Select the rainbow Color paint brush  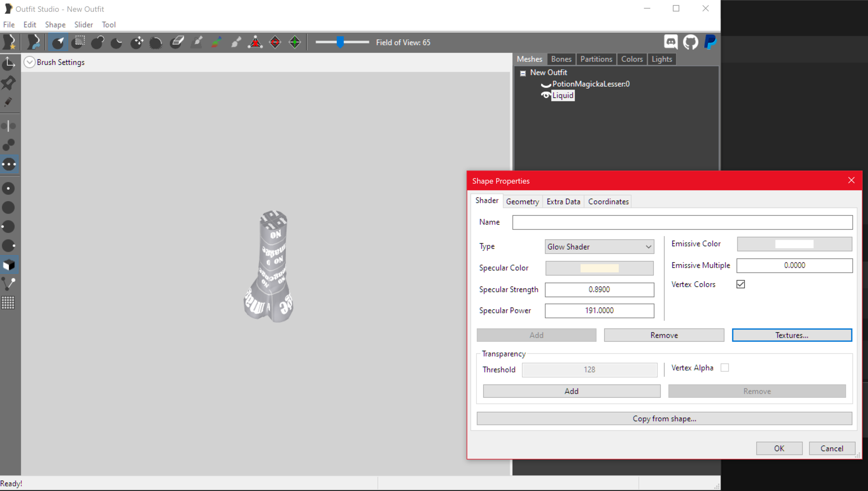217,42
